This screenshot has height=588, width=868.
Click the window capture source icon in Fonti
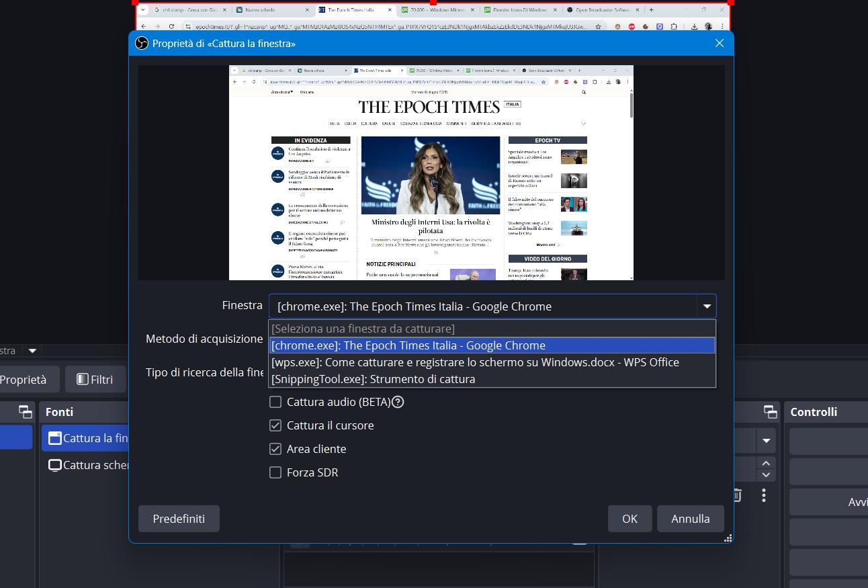(54, 438)
